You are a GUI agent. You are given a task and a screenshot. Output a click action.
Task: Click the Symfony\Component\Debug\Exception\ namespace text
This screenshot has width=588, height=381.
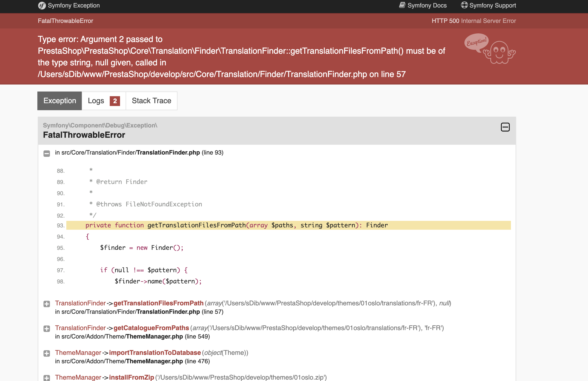coord(100,125)
